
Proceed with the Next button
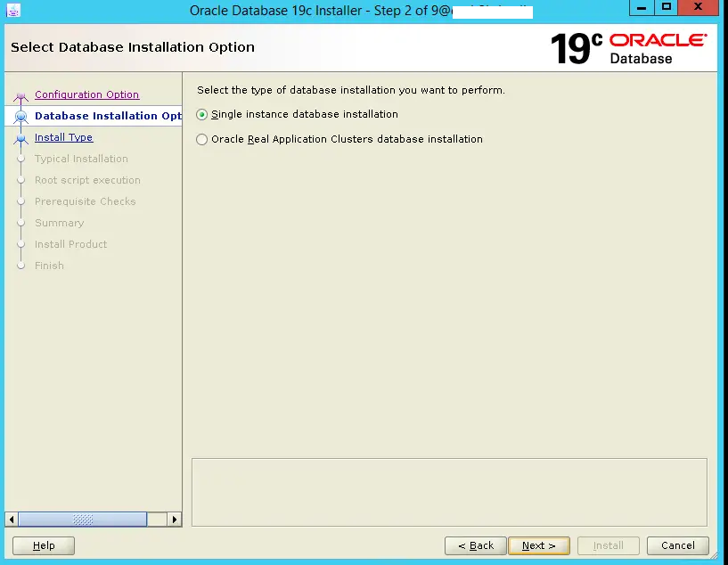[539, 545]
